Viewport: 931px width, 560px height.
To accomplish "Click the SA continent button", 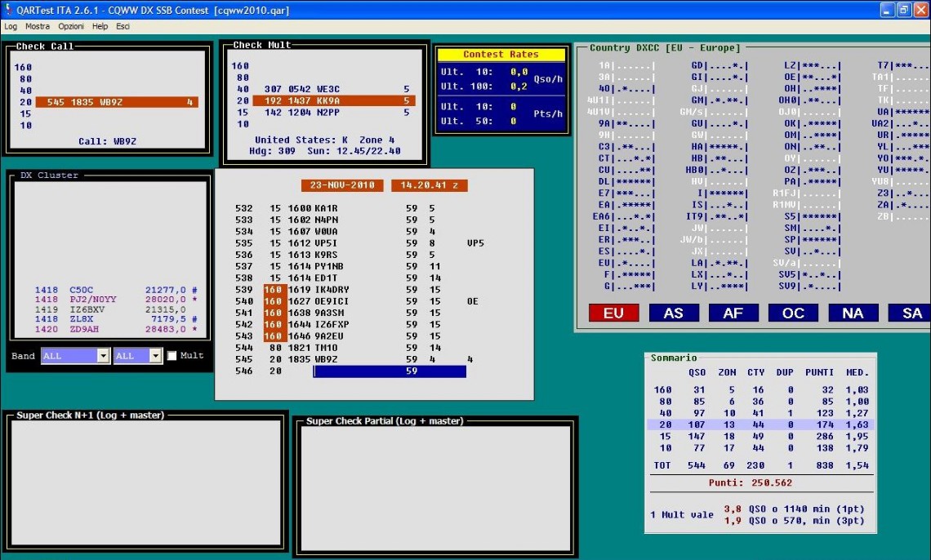I will 911,313.
